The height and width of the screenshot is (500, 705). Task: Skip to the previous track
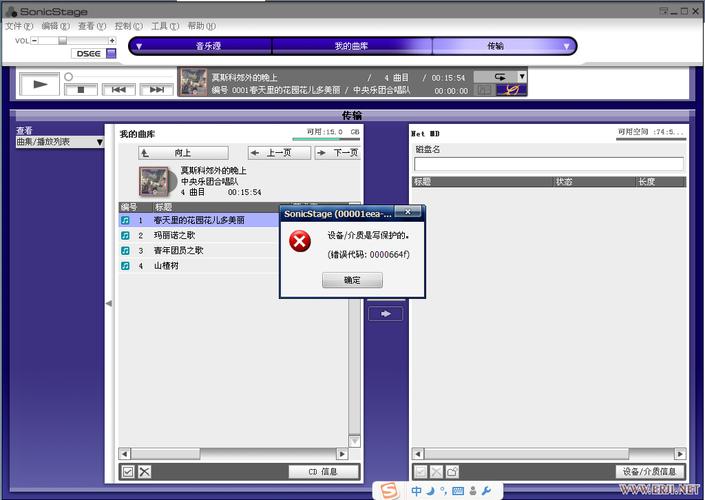(x=119, y=89)
